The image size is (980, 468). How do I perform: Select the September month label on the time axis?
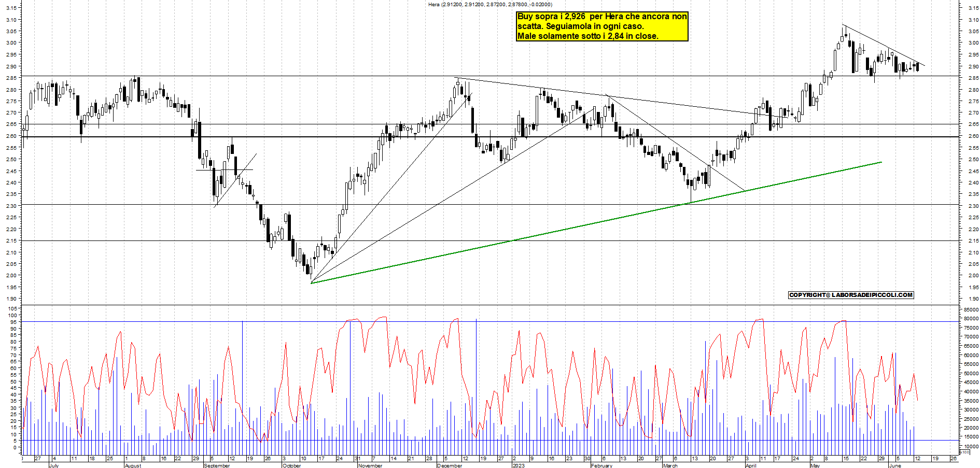[x=217, y=465]
